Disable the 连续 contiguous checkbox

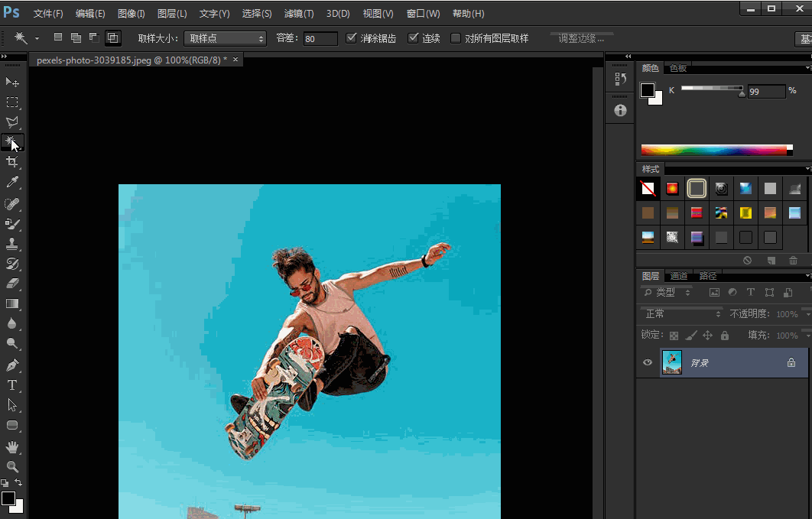[414, 38]
